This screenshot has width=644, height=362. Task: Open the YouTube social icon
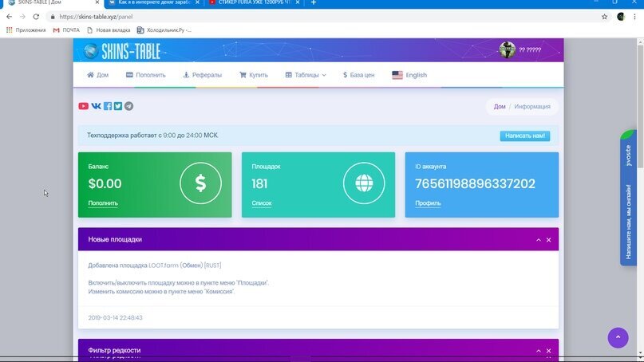click(83, 106)
